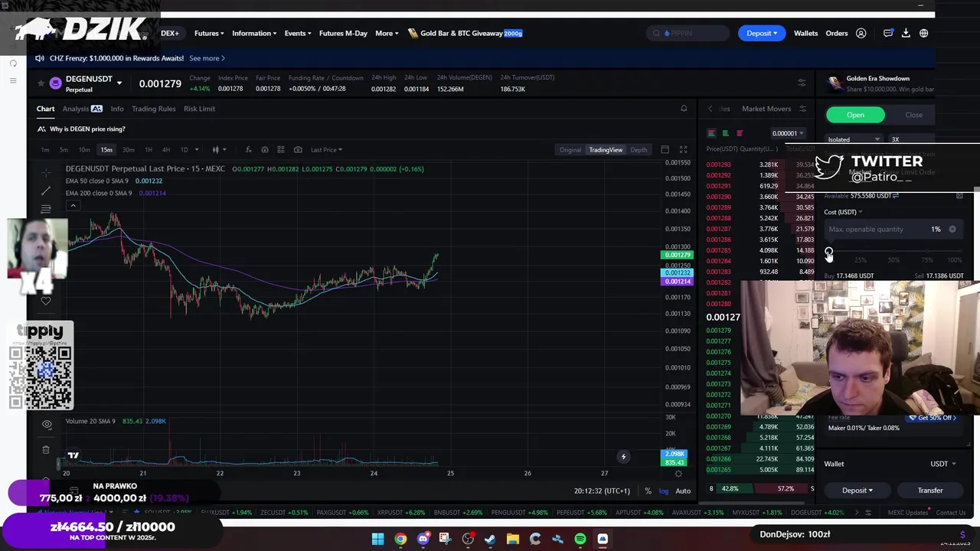
Task: Click the app download icon in header
Action: click(x=906, y=34)
